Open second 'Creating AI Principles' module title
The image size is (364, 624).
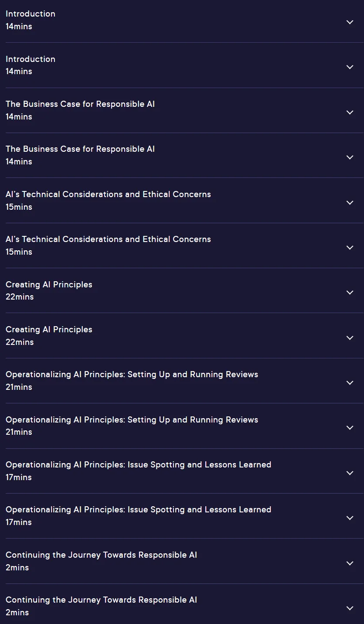49,330
